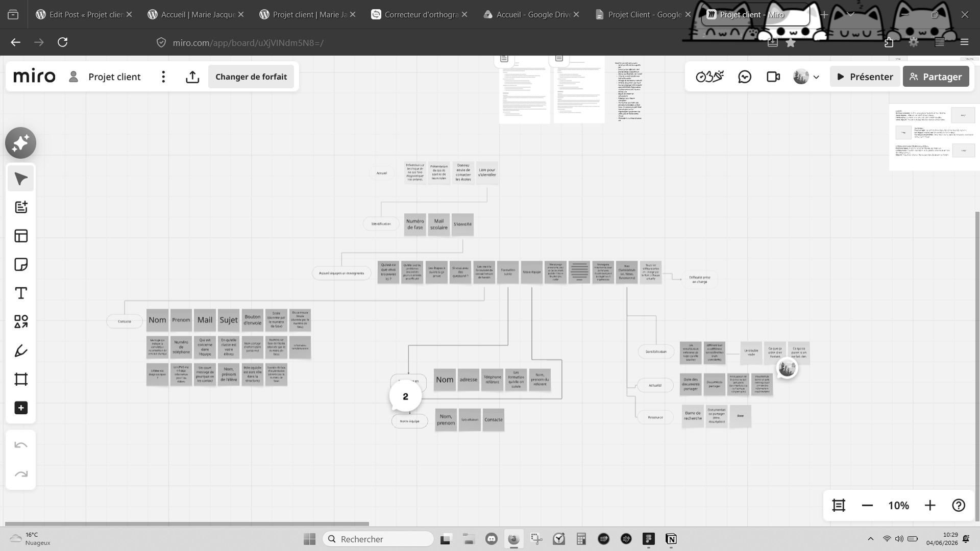Open the Miro AI sparkle assistant
This screenshot has width=980, height=551.
21,143
